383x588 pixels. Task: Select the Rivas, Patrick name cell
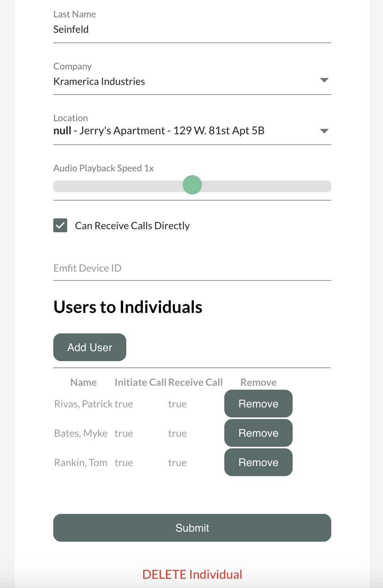(83, 404)
